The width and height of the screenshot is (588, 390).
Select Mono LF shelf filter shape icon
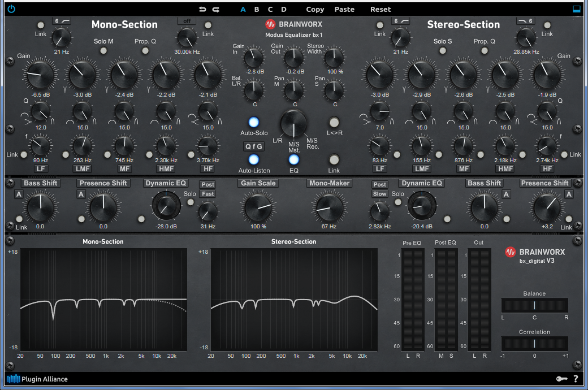click(x=28, y=122)
